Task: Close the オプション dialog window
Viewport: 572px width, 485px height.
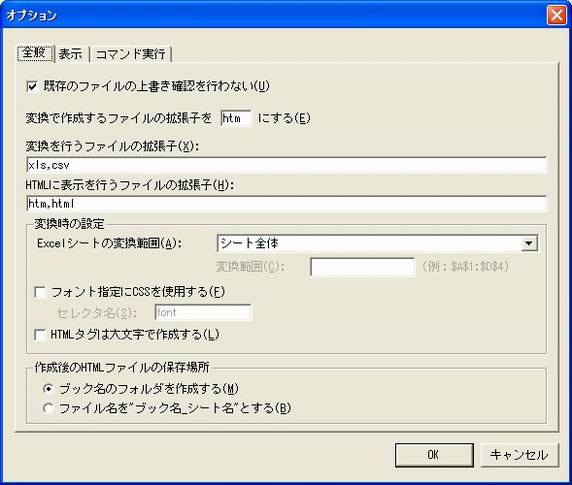Action: click(556, 15)
